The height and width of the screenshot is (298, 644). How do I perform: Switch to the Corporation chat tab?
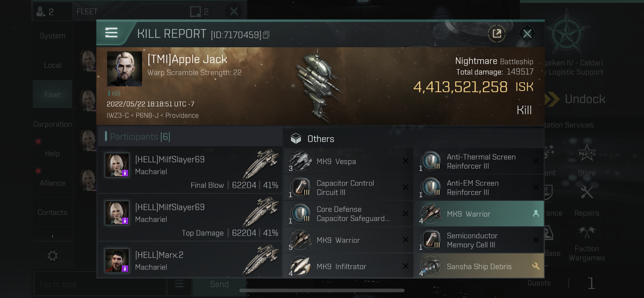click(52, 124)
